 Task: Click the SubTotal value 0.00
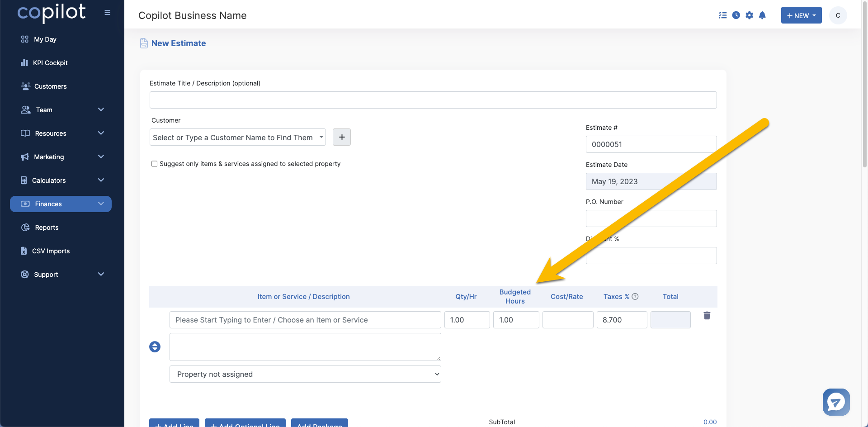[x=710, y=422]
